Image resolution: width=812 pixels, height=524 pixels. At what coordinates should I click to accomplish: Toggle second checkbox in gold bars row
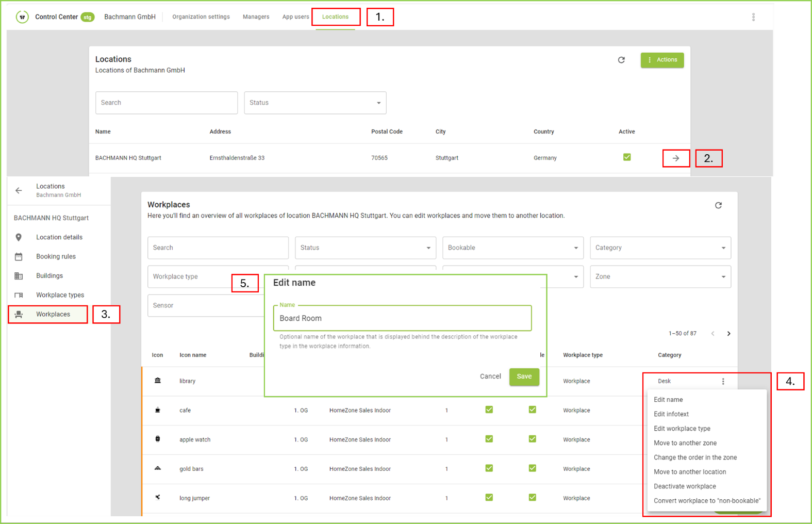click(532, 468)
